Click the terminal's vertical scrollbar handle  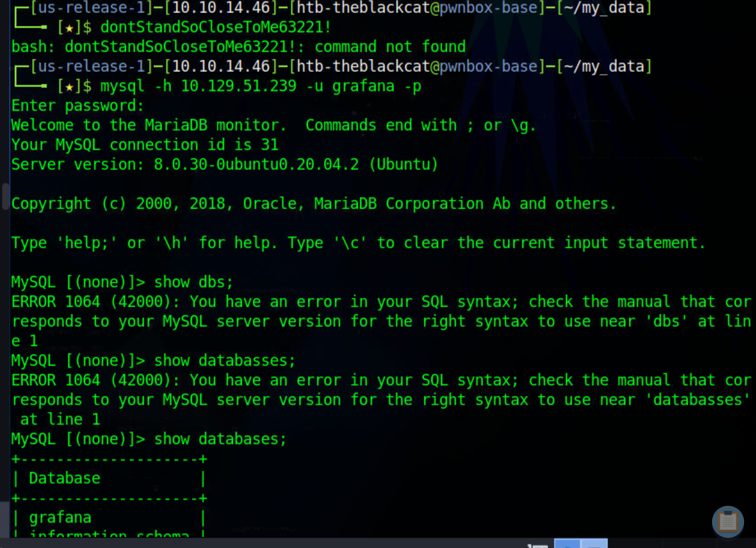tap(6, 196)
